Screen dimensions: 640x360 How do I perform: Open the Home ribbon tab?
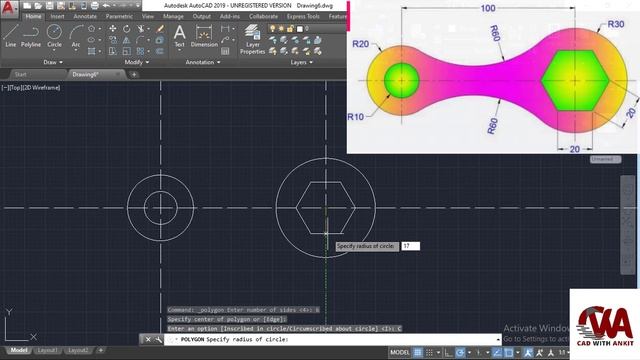coord(33,16)
